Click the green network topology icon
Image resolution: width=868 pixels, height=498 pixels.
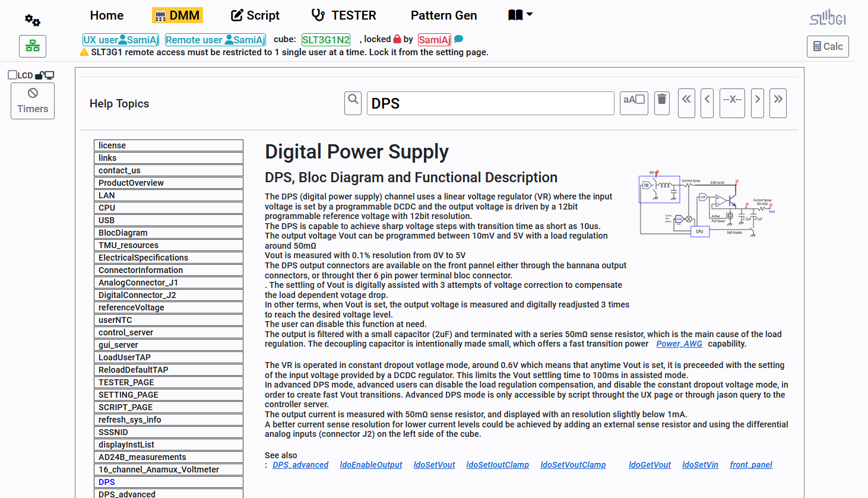tap(33, 46)
